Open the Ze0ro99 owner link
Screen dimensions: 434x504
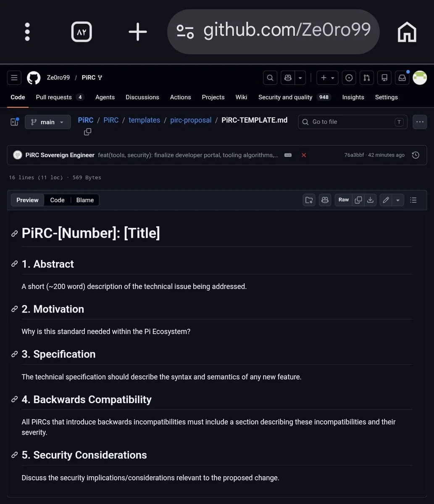[58, 78]
